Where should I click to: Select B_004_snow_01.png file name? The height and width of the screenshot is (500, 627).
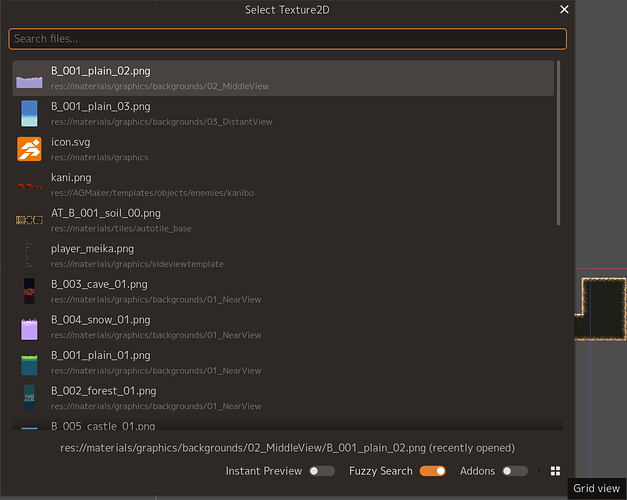[x=101, y=320]
